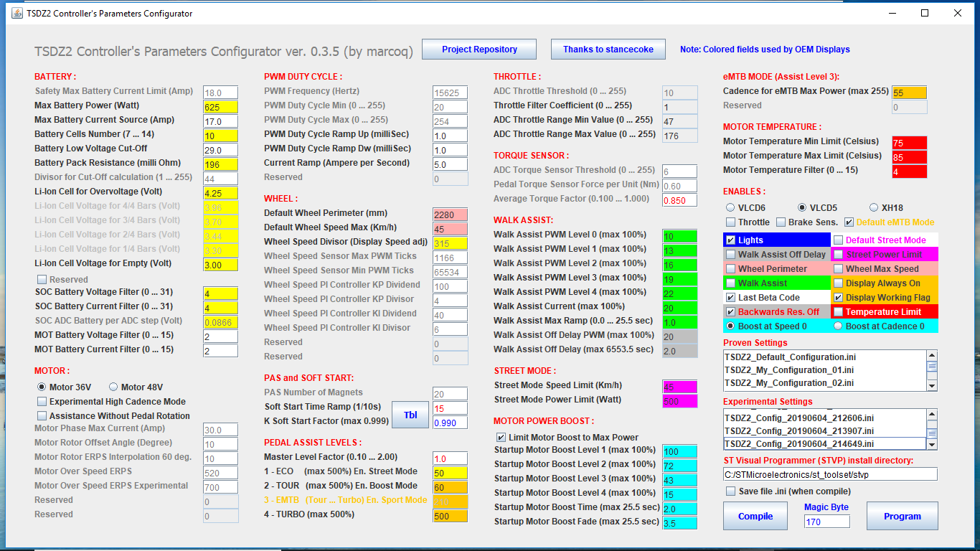Select the Motor 36V radio button
The image size is (980, 551).
tap(42, 387)
